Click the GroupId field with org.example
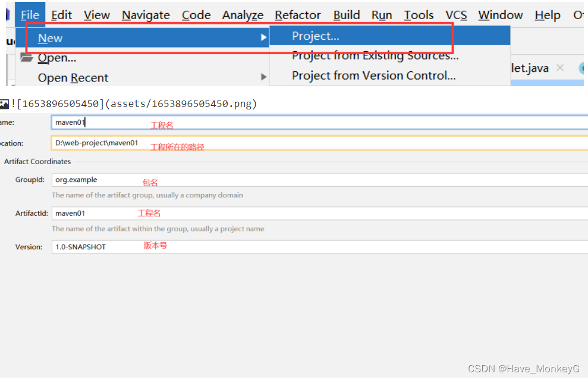The image size is (588, 380). point(319,180)
